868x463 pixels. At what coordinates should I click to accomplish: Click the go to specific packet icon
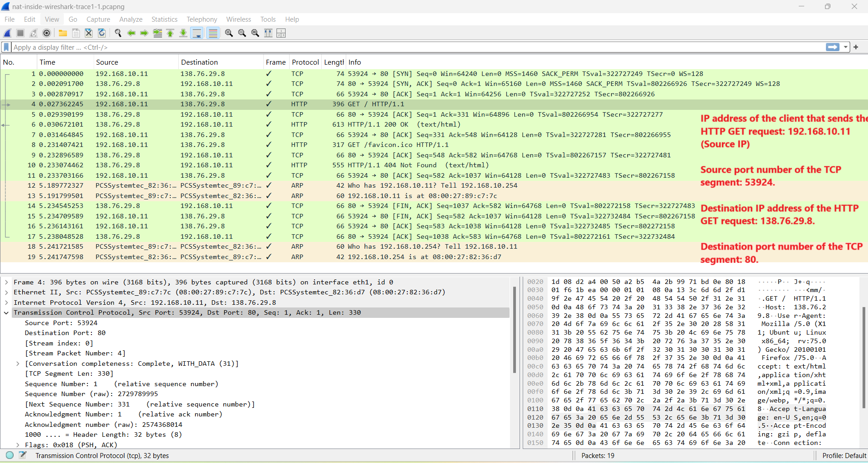click(x=157, y=33)
